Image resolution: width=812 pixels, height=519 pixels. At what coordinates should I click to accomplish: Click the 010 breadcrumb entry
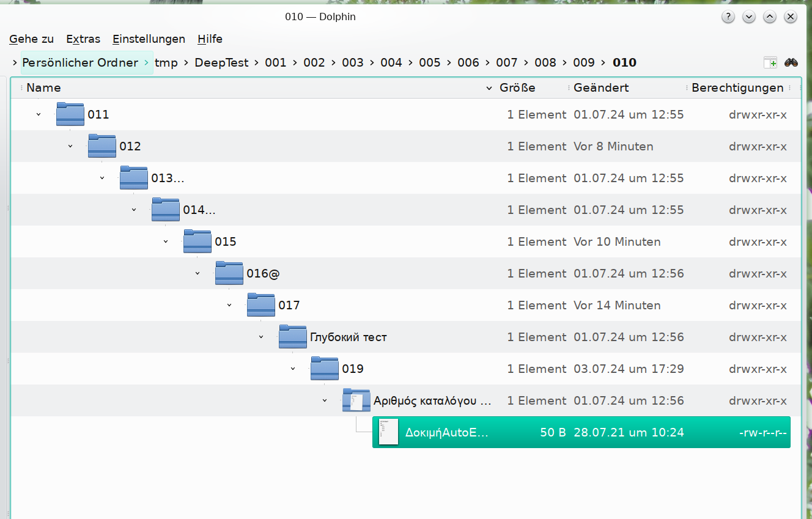pyautogui.click(x=624, y=62)
